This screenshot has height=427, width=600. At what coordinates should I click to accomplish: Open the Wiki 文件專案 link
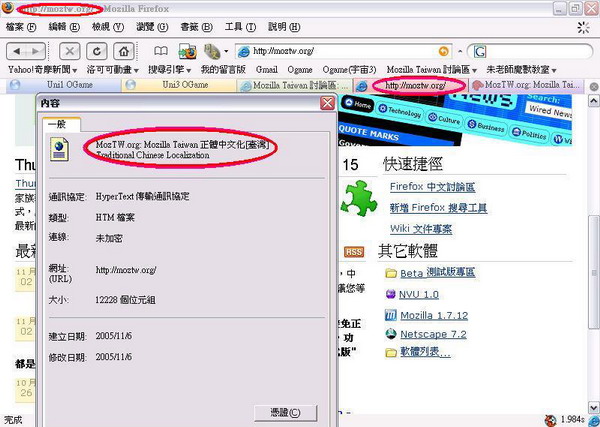point(421,229)
